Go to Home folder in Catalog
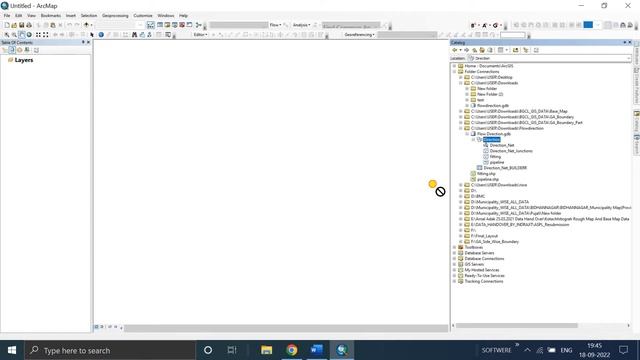Image resolution: width=640 pixels, height=360 pixels. 482,50
